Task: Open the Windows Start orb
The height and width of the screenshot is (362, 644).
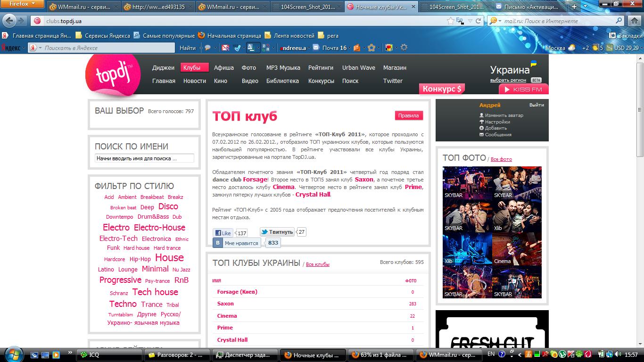Action: click(x=13, y=354)
